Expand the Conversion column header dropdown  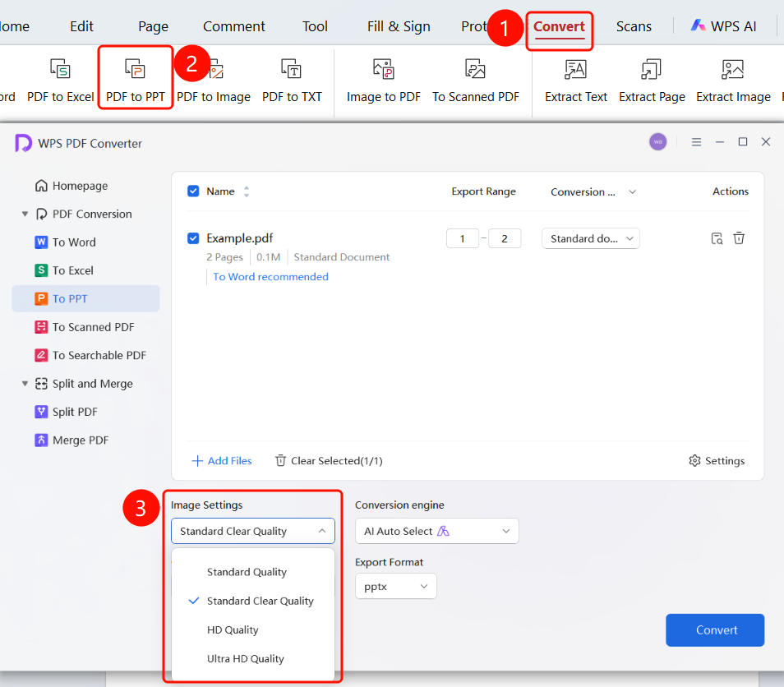[x=633, y=192]
